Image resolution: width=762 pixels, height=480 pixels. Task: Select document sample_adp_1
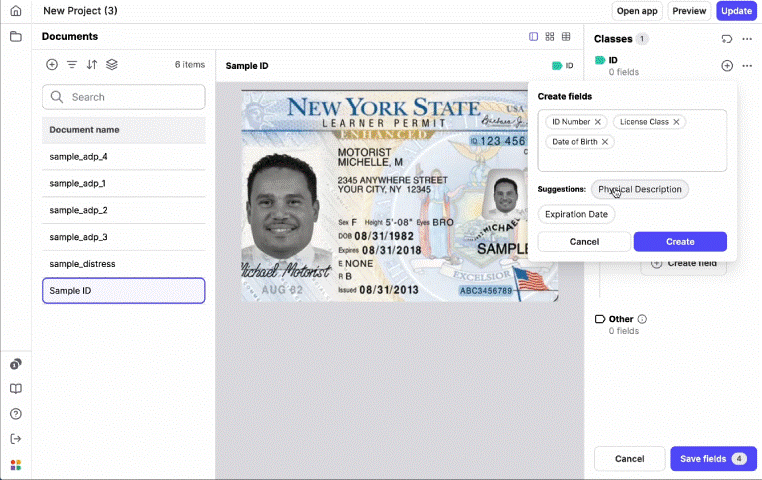123,184
